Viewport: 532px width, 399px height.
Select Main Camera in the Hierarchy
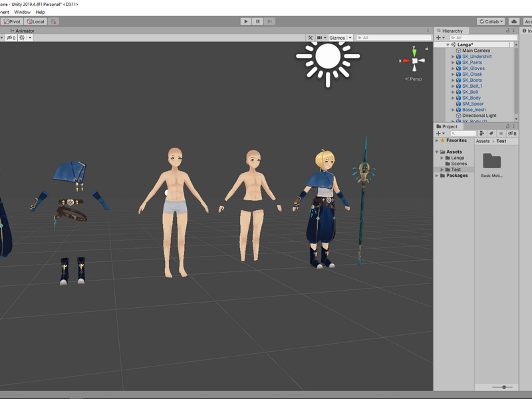(475, 51)
